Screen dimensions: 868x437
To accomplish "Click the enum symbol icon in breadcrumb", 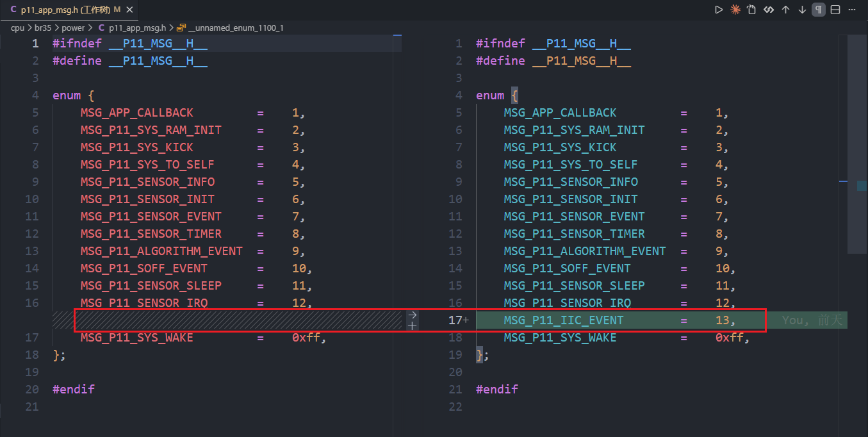I will click(x=181, y=28).
